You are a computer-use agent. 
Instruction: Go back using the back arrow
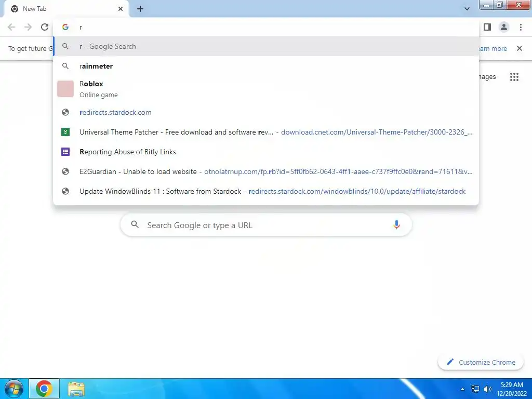tap(11, 27)
